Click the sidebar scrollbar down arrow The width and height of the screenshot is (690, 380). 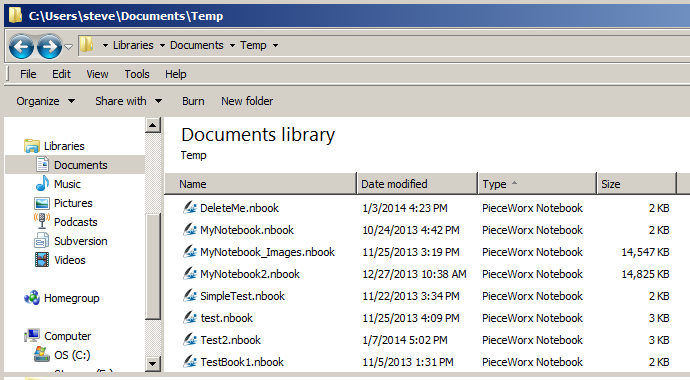click(x=153, y=363)
